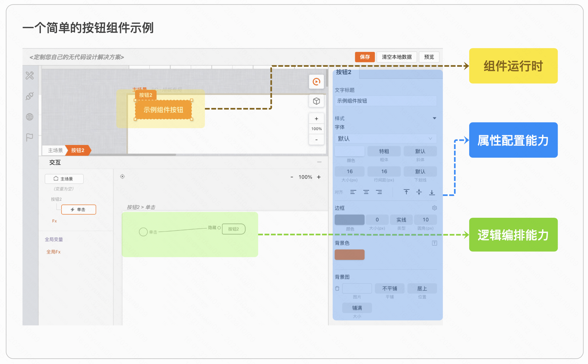Click the 3D cube icon on canvas

pyautogui.click(x=316, y=101)
